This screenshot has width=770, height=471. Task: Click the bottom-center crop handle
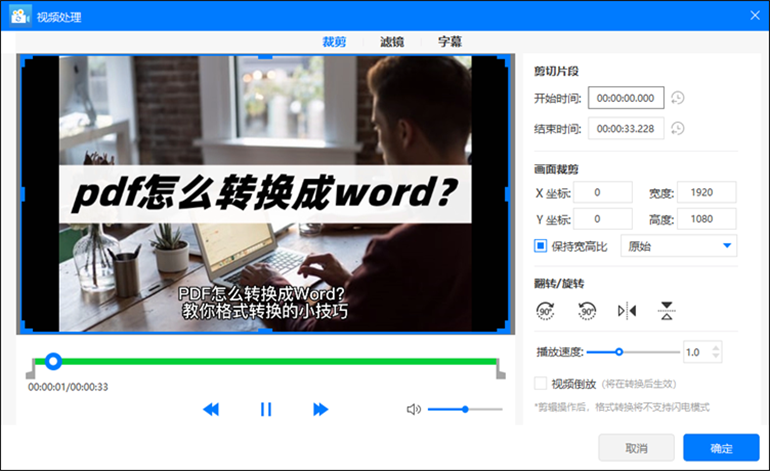coord(265,331)
